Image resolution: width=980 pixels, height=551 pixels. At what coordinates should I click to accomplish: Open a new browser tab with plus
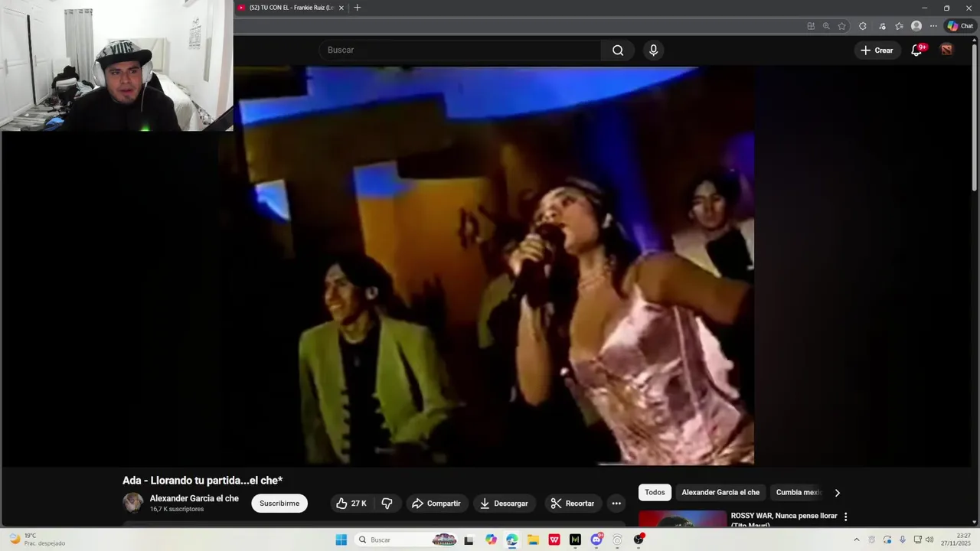tap(357, 8)
